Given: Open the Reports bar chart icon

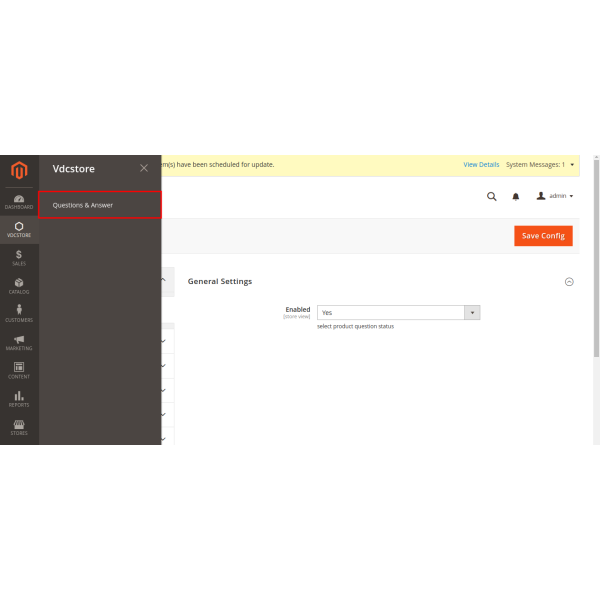Looking at the screenshot, I should coord(19,399).
